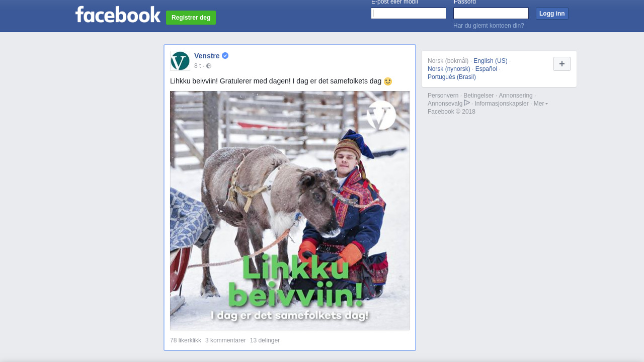This screenshot has width=644, height=362.
Task: Click the verified badge next to Venstre
Action: [x=225, y=56]
